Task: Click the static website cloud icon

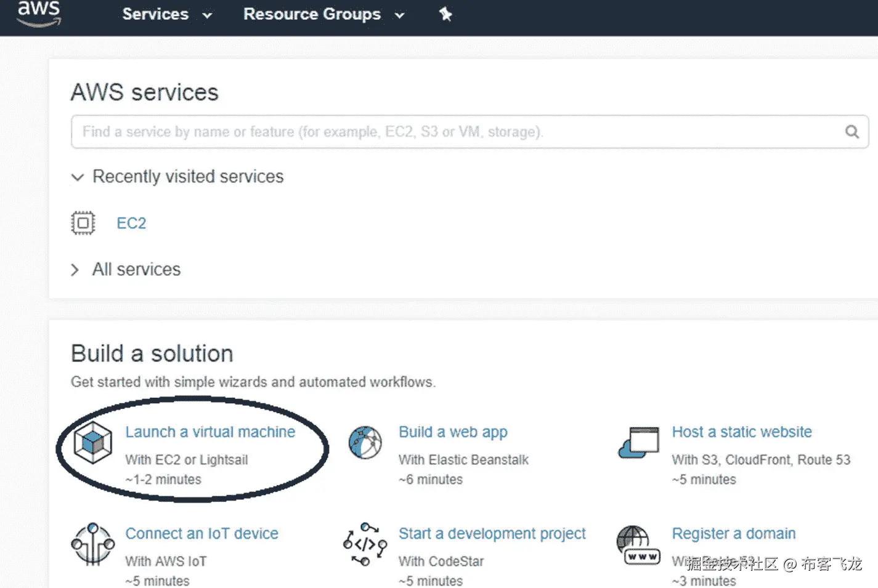Action: pos(638,442)
